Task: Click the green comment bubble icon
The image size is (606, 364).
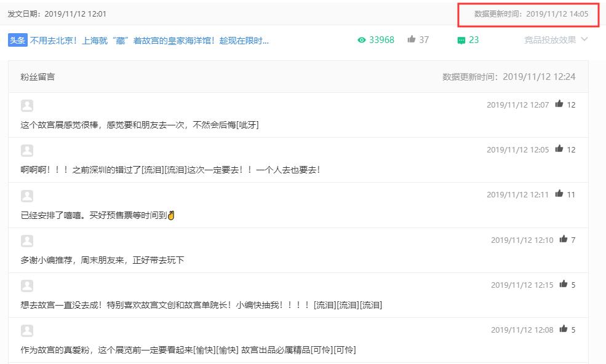Action: (x=461, y=41)
